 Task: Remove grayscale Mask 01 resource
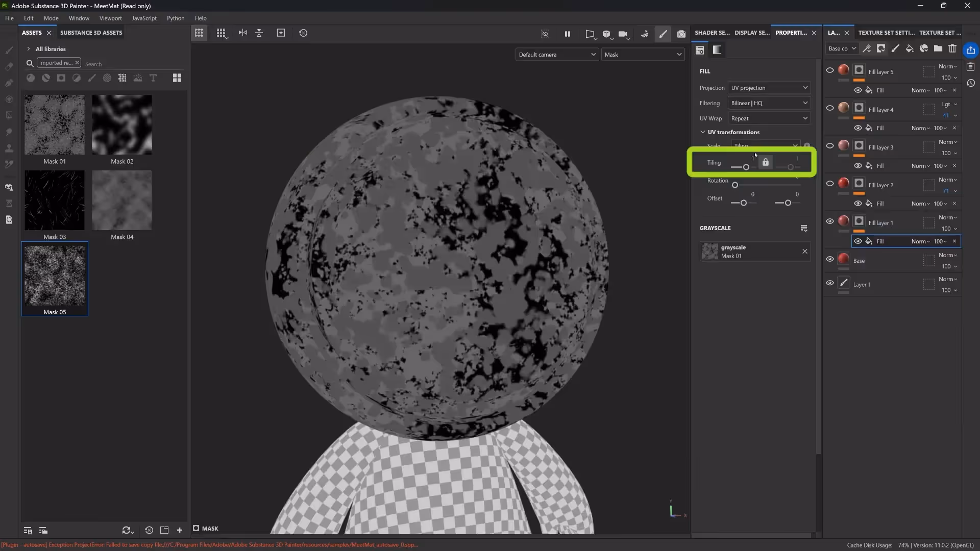[805, 252]
